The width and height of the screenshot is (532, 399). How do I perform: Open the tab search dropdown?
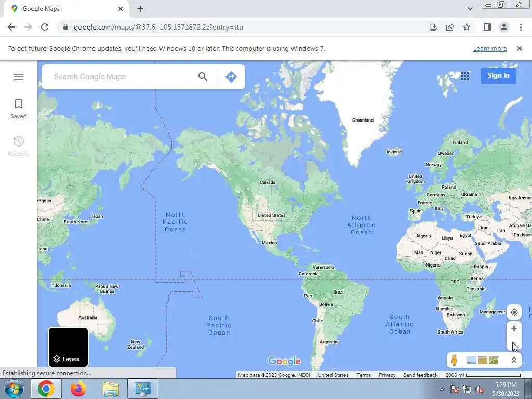click(470, 9)
